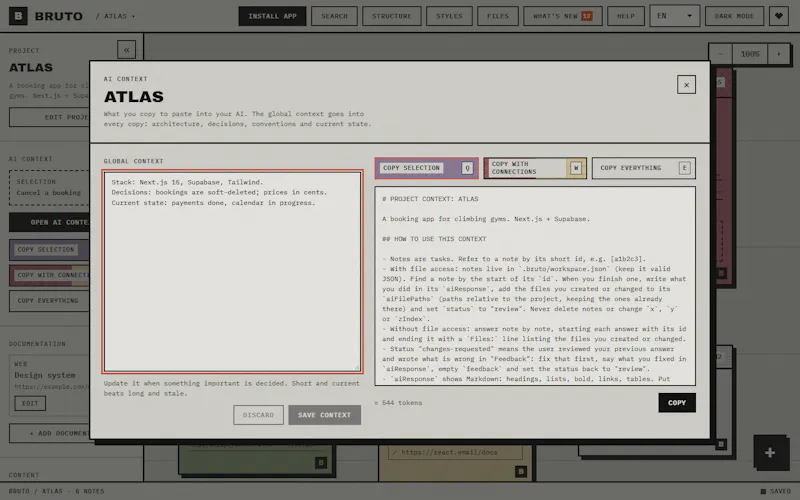Click Edit Project button in sidebar
The width and height of the screenshot is (800, 500).
(49, 117)
